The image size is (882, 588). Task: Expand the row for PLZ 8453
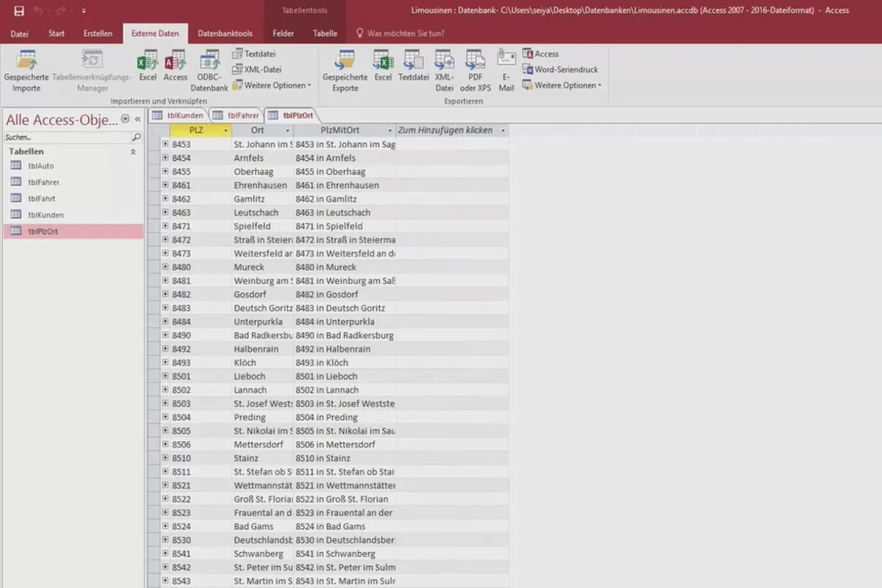coord(165,144)
